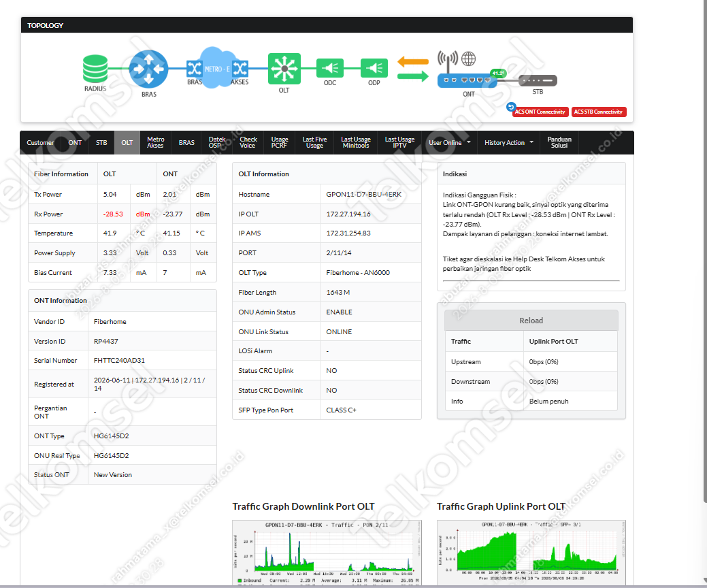Click the IP AMS value 172.31.254.83
Image resolution: width=707 pixels, height=588 pixels.
click(348, 233)
